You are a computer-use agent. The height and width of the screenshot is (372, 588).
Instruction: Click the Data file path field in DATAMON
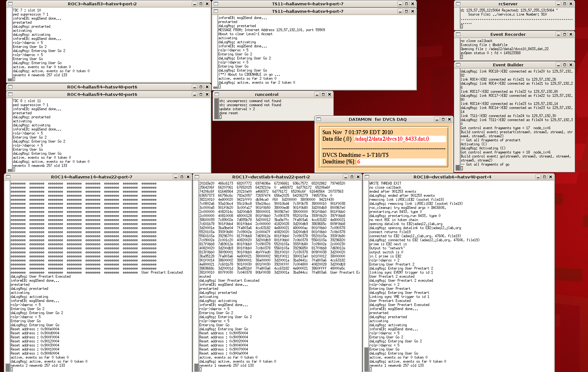coord(400,139)
